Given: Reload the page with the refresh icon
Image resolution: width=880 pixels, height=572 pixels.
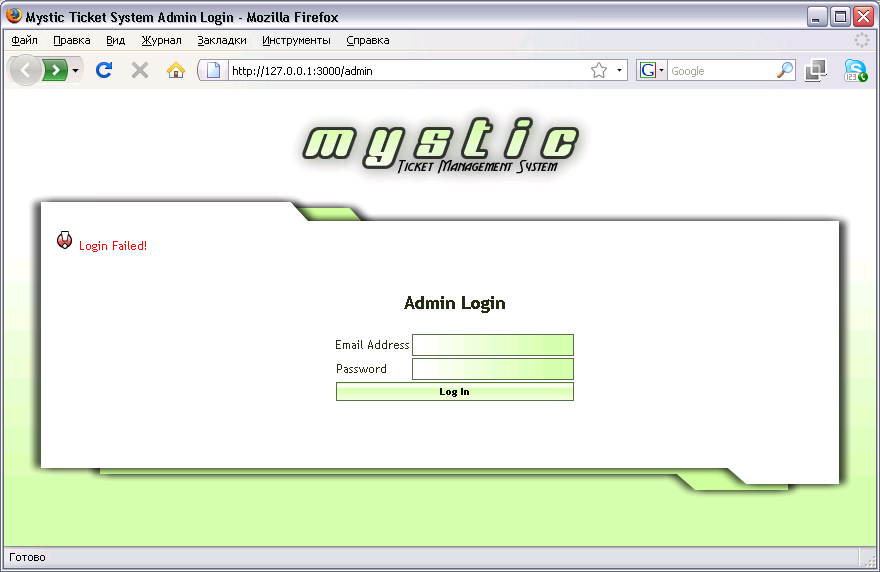Looking at the screenshot, I should (104, 70).
